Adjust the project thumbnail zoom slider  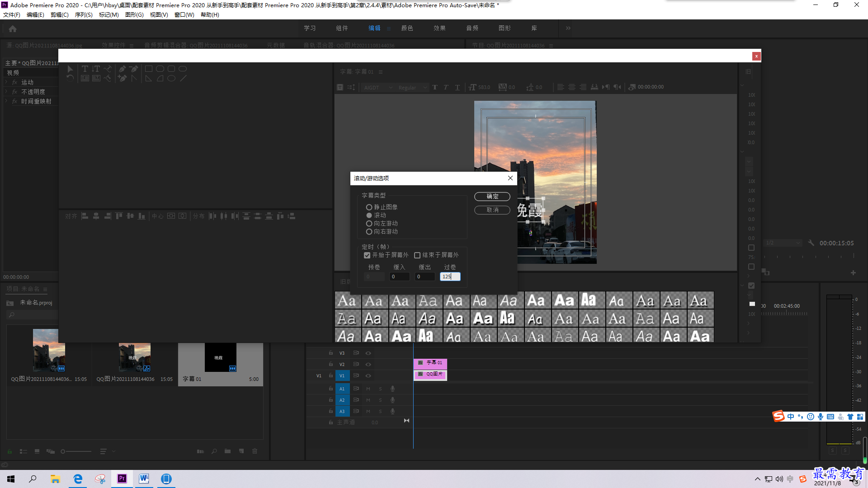coord(76,451)
